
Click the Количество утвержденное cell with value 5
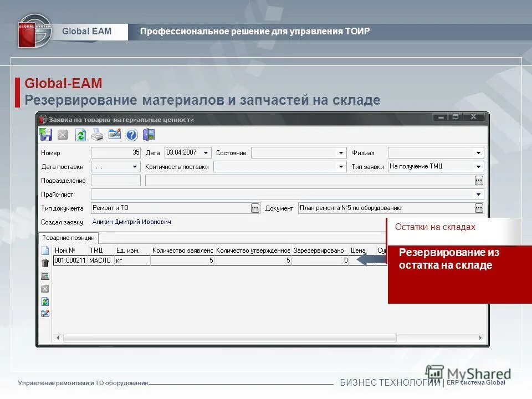[253, 260]
